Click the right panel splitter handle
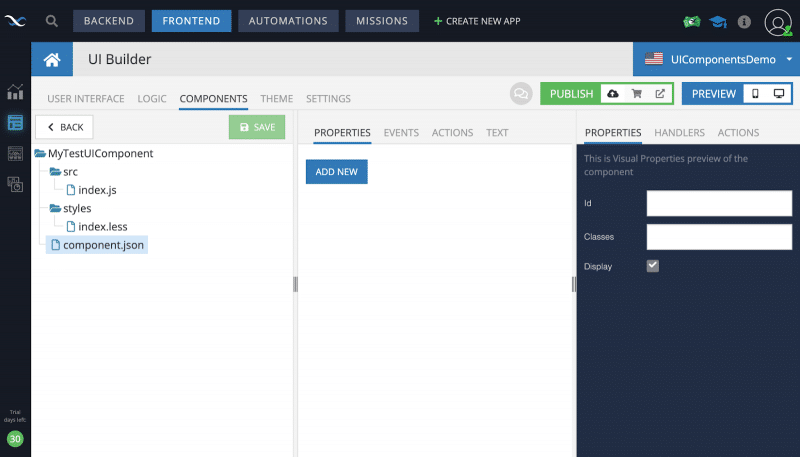The image size is (800, 457). coord(574,284)
